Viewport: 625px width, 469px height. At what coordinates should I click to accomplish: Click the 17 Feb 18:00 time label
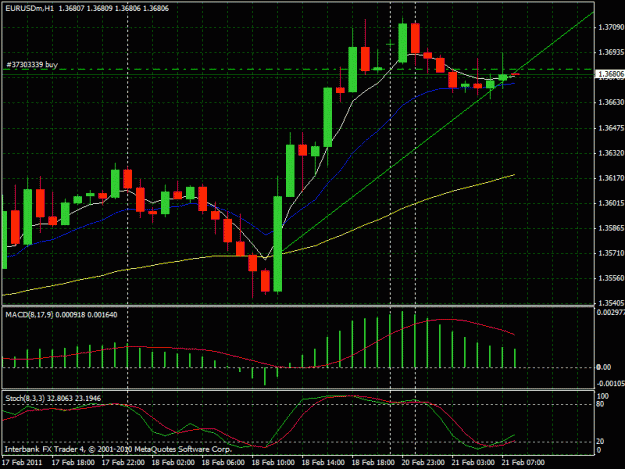click(73, 463)
